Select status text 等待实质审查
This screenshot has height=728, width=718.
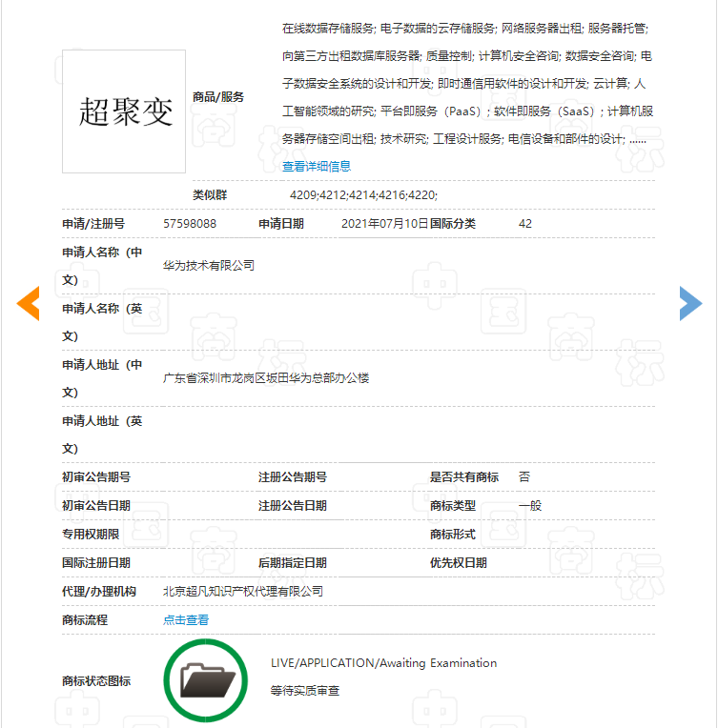tap(305, 691)
